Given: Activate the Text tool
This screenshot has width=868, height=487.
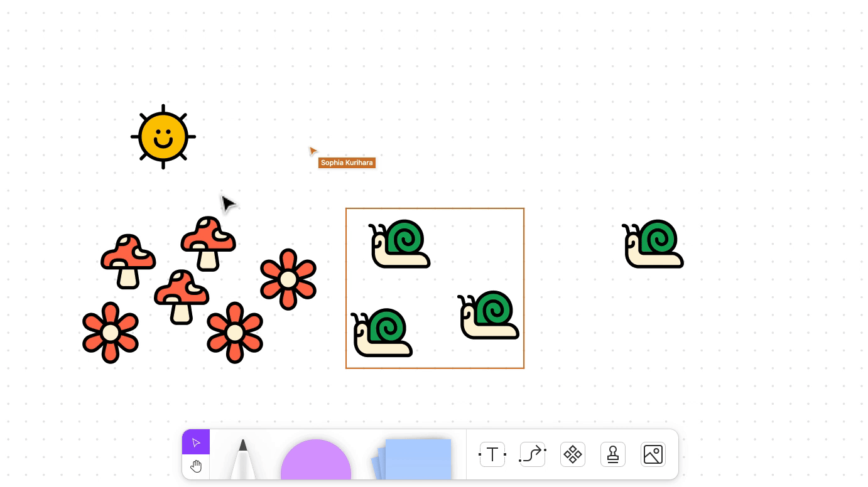Looking at the screenshot, I should pyautogui.click(x=492, y=454).
